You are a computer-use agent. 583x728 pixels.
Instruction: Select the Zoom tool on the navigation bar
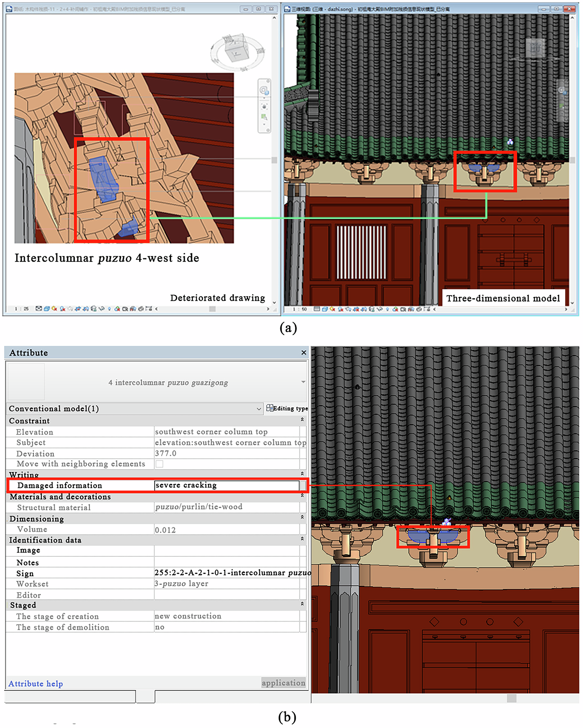click(264, 116)
